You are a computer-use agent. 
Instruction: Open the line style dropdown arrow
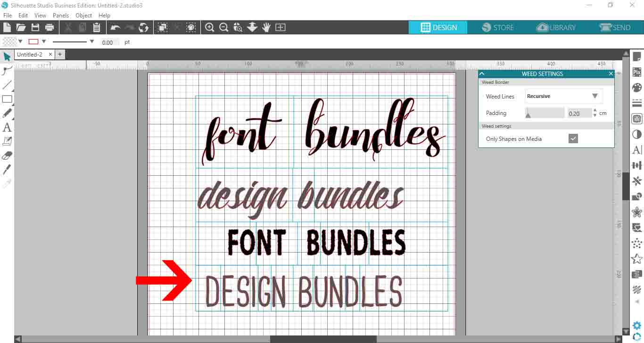(x=92, y=41)
